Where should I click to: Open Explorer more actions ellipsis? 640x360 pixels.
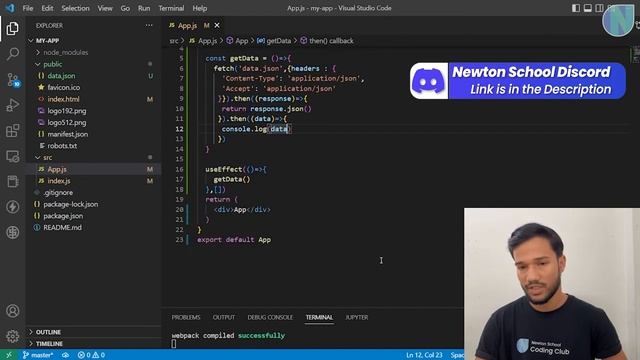149,25
